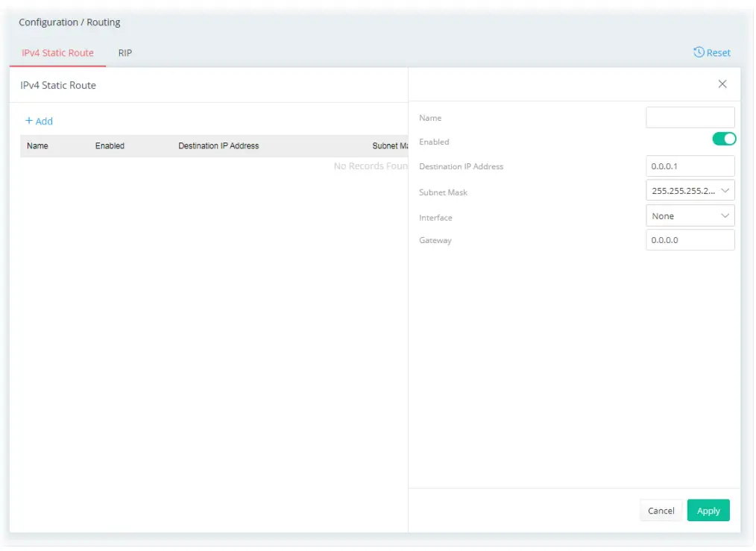Toggle the Enabled switch off

point(724,139)
